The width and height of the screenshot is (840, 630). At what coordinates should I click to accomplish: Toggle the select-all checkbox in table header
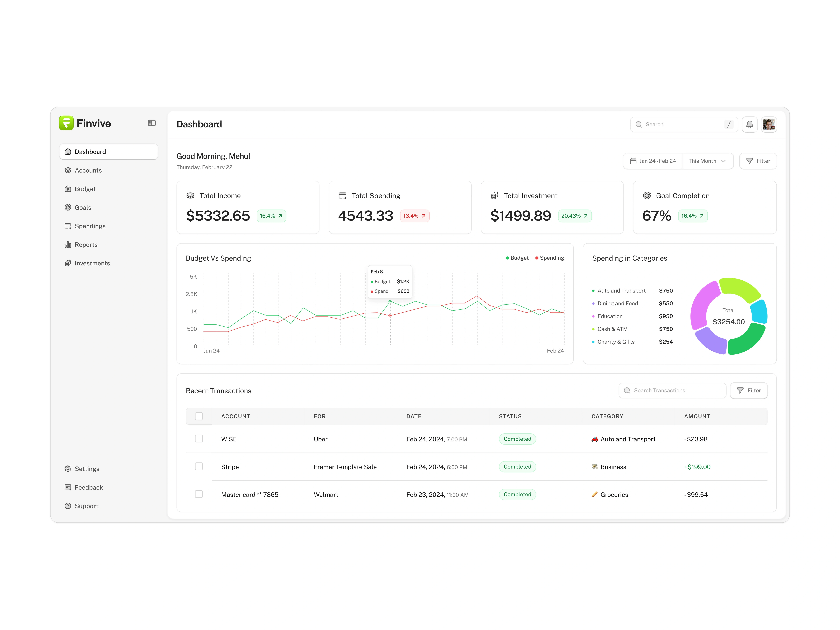[199, 416]
